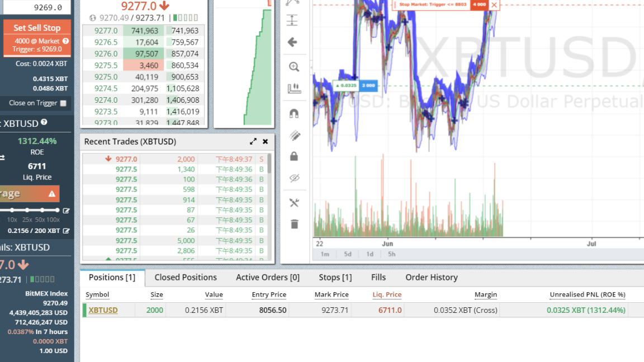The image size is (644, 362).
Task: Close the Recent Trades panel
Action: [x=266, y=141]
